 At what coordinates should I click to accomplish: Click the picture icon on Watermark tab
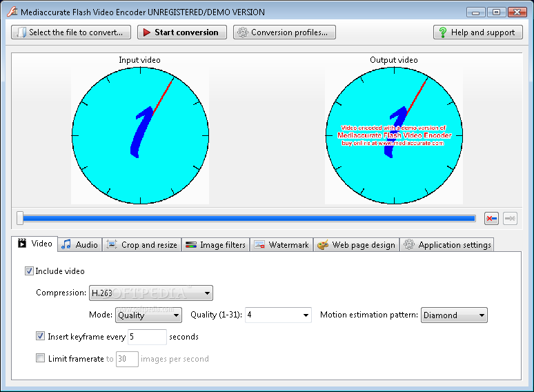pos(259,244)
